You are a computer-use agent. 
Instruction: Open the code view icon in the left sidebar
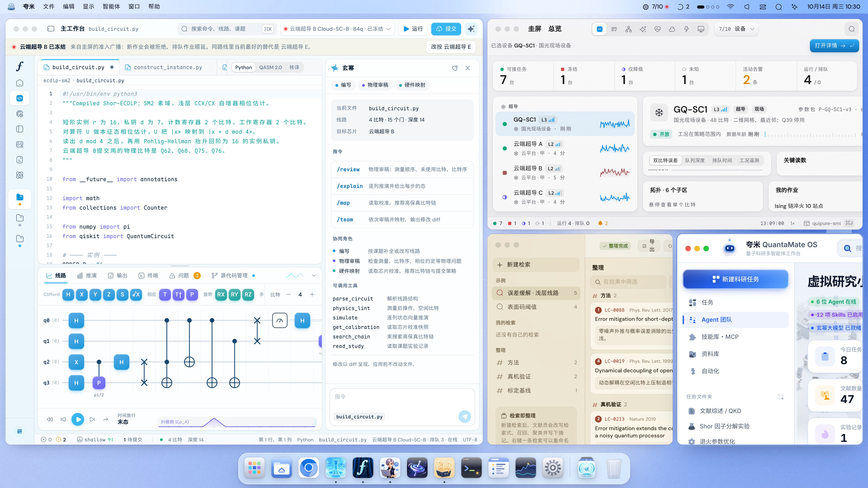coord(20,98)
